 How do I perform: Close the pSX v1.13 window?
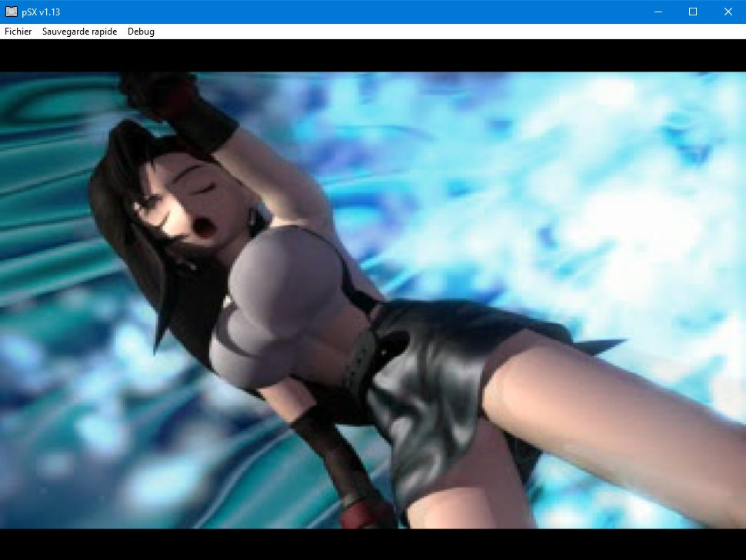pyautogui.click(x=728, y=12)
